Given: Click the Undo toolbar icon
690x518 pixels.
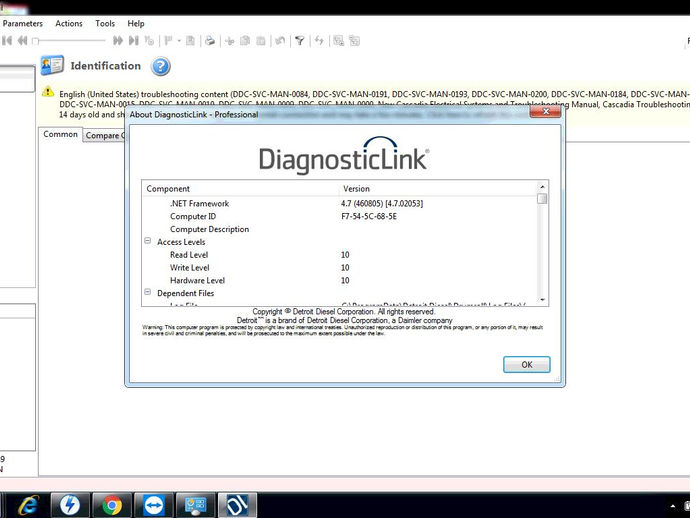Looking at the screenshot, I should (x=280, y=41).
